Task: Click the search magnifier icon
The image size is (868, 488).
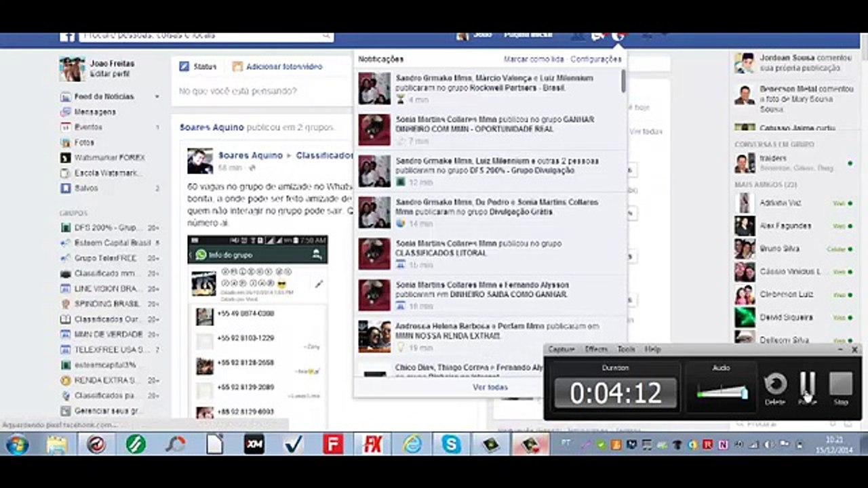Action: pos(326,36)
